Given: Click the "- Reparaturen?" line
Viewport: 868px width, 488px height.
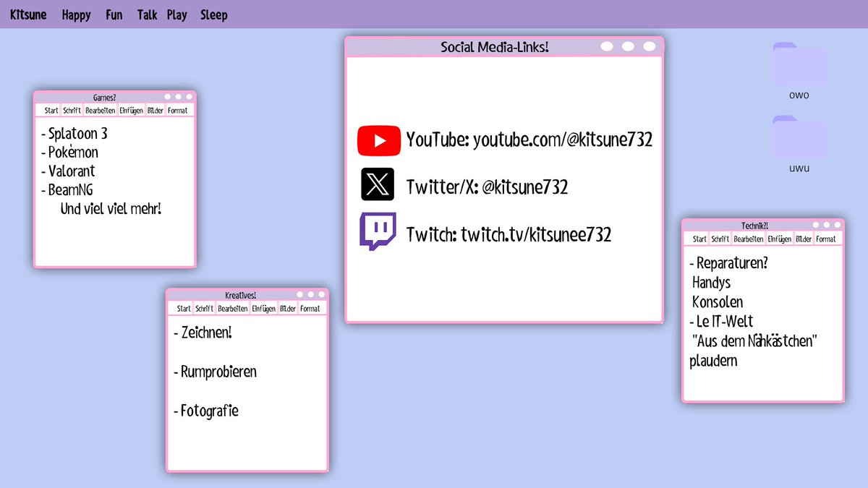Looking at the screenshot, I should (728, 263).
